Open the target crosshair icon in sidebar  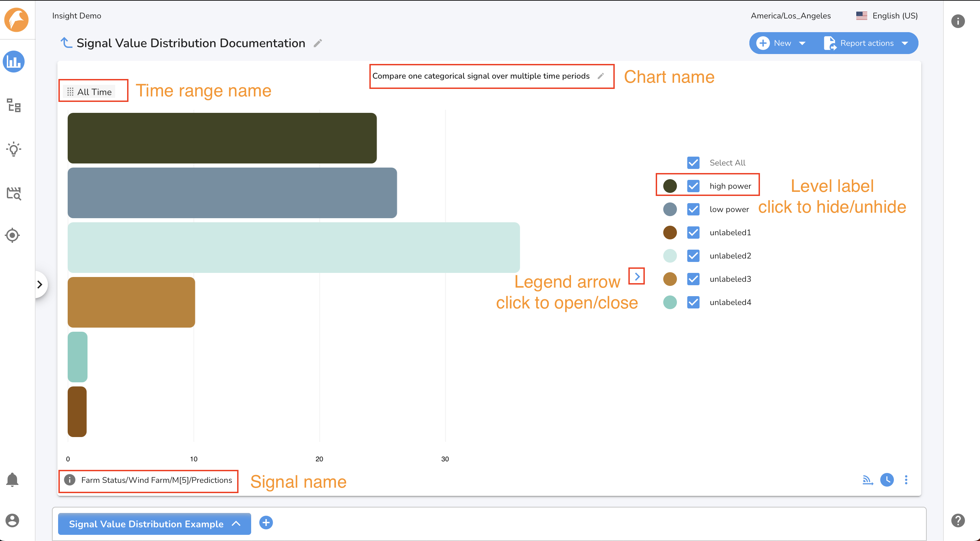[13, 235]
